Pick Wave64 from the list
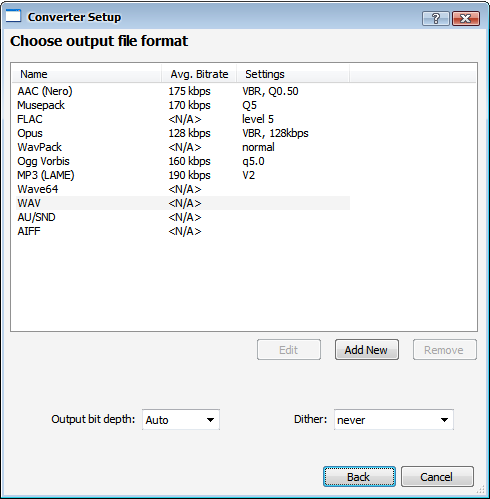 pyautogui.click(x=183, y=189)
